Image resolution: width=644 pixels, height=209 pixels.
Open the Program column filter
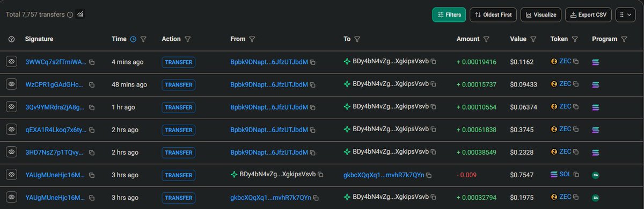[x=624, y=39]
